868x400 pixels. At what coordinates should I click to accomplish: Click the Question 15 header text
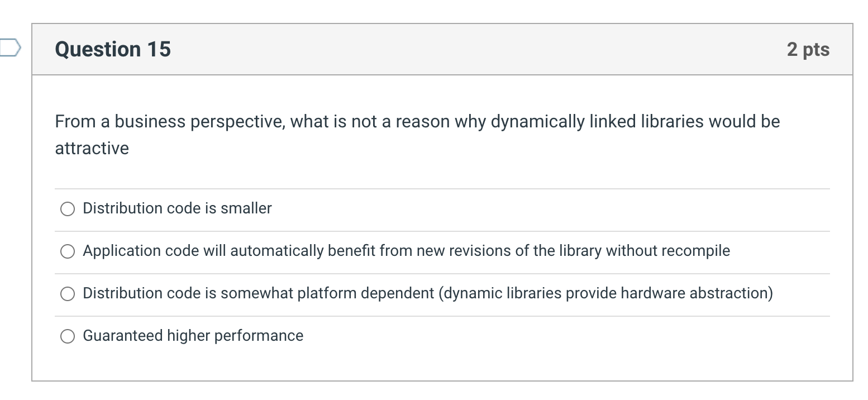coord(112,49)
